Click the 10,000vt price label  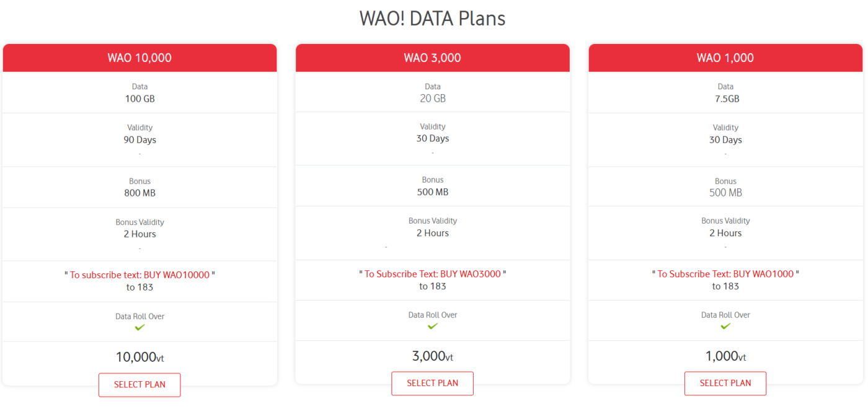click(x=139, y=357)
